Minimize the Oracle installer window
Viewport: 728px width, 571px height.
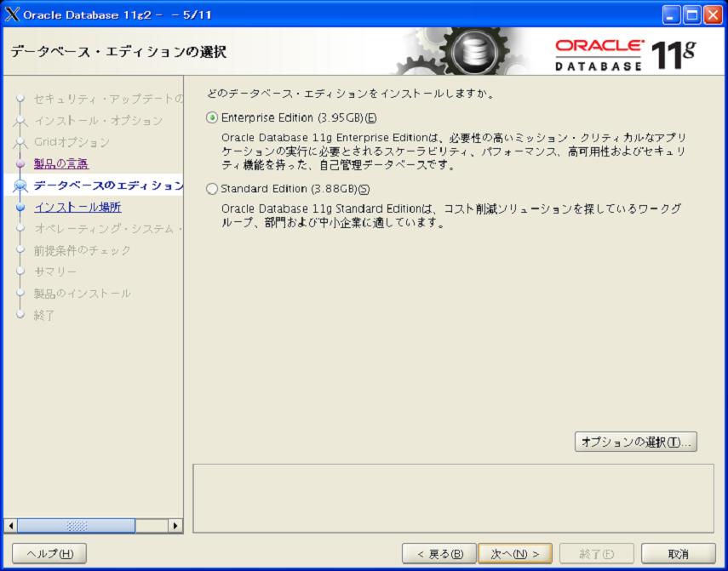(x=671, y=14)
